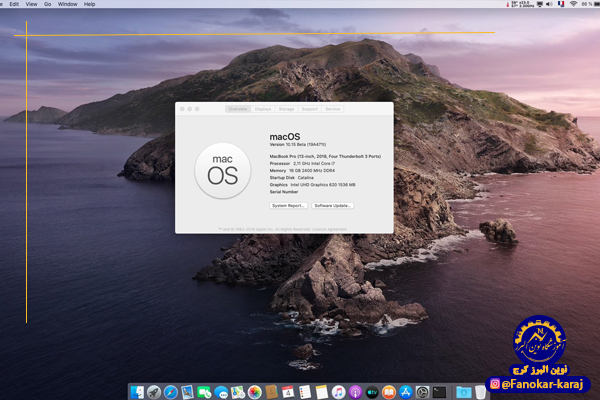Image resolution: width=600 pixels, height=400 pixels.
Task: Open the Help menu
Action: pos(90,4)
